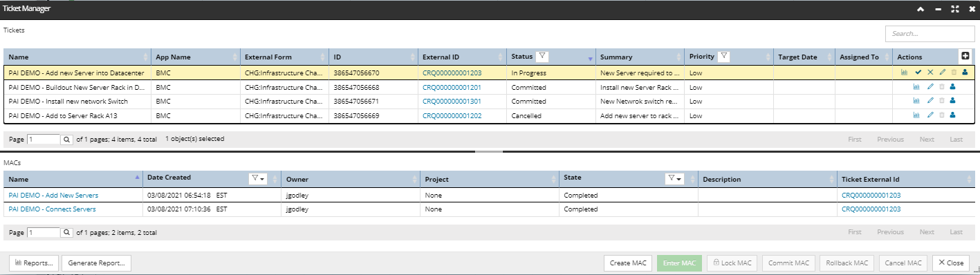Click checkmark icon on In Progress ticket row
980x275 pixels.
click(918, 72)
